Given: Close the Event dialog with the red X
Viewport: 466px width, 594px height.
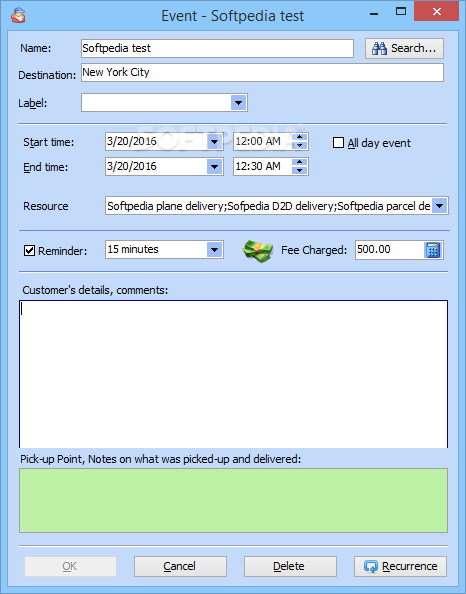Looking at the screenshot, I should (437, 11).
